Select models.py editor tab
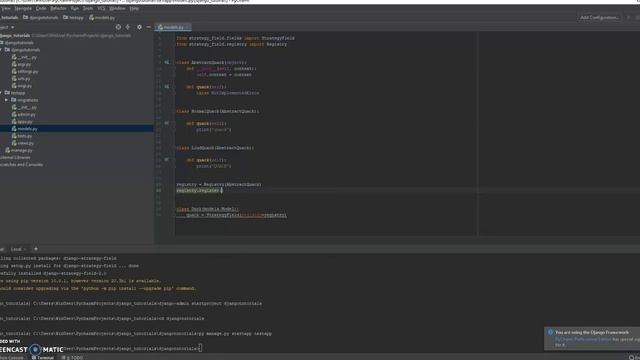The image size is (640, 360). (173, 27)
